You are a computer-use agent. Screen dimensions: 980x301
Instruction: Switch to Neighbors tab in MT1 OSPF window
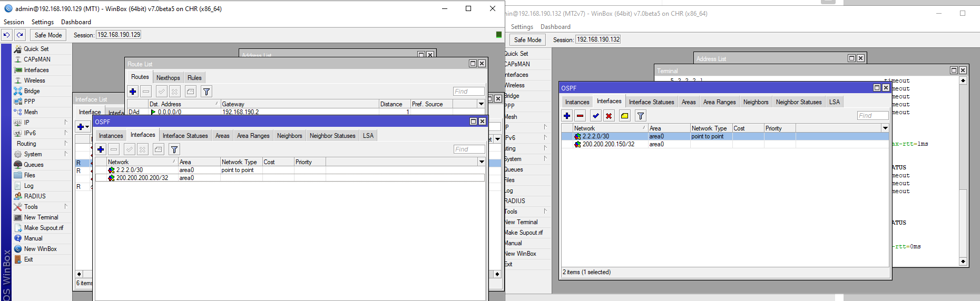(x=290, y=135)
